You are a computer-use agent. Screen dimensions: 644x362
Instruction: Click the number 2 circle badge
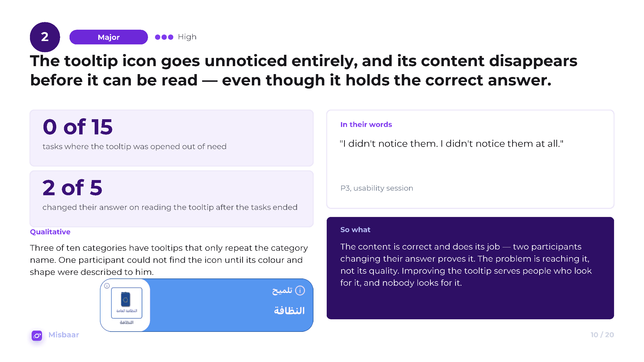[x=45, y=37]
